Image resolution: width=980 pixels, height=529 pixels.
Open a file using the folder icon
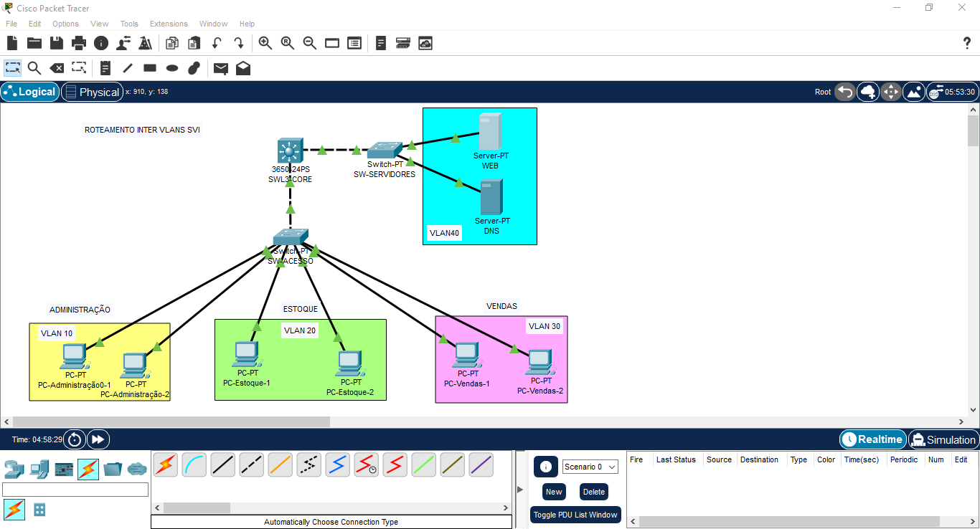click(34, 43)
